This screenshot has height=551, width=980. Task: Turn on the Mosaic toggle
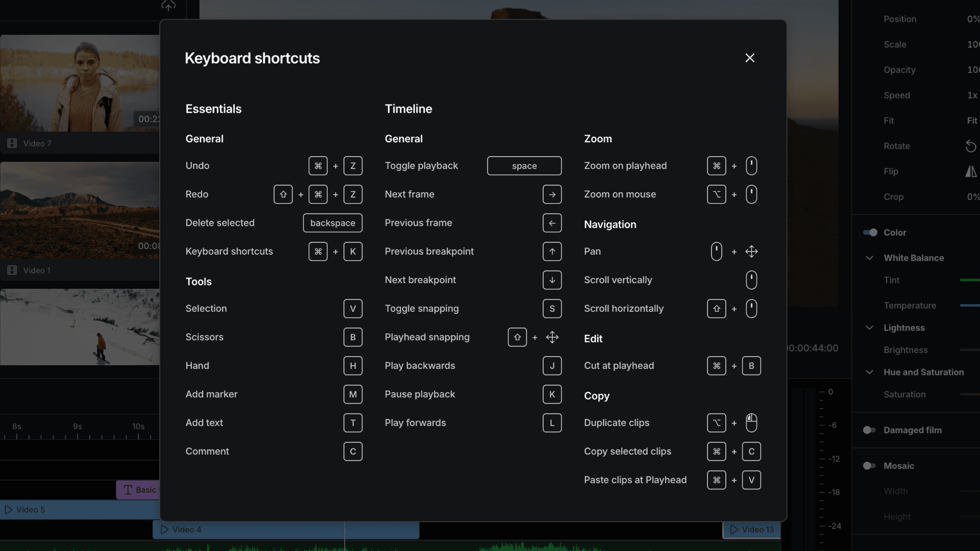point(870,466)
